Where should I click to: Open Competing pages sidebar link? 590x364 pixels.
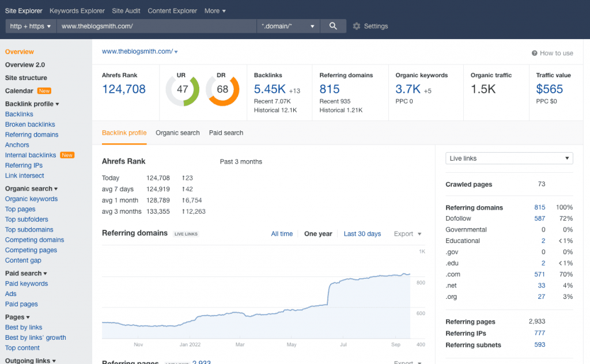tap(31, 250)
